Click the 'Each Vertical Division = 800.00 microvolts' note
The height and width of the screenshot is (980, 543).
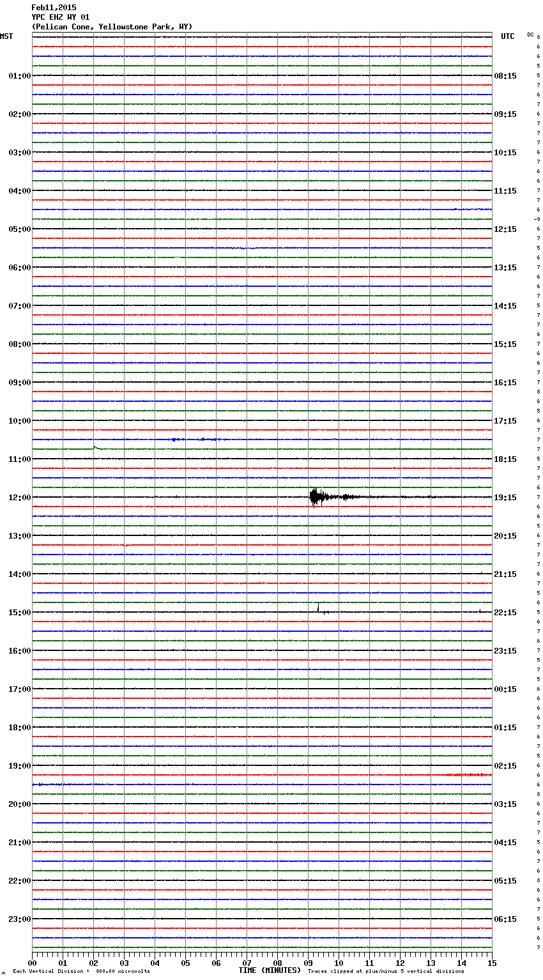tap(81, 971)
